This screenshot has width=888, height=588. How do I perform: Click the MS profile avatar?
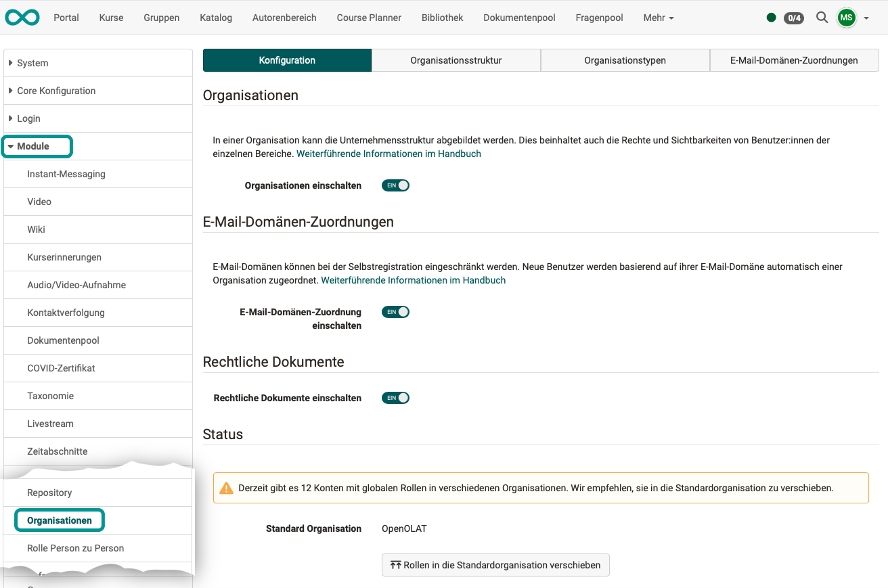(846, 18)
